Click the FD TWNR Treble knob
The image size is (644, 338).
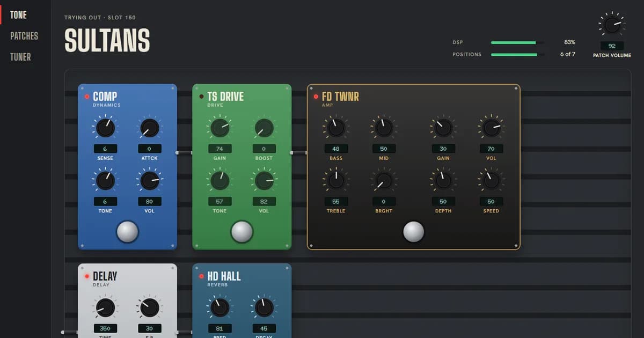click(336, 180)
